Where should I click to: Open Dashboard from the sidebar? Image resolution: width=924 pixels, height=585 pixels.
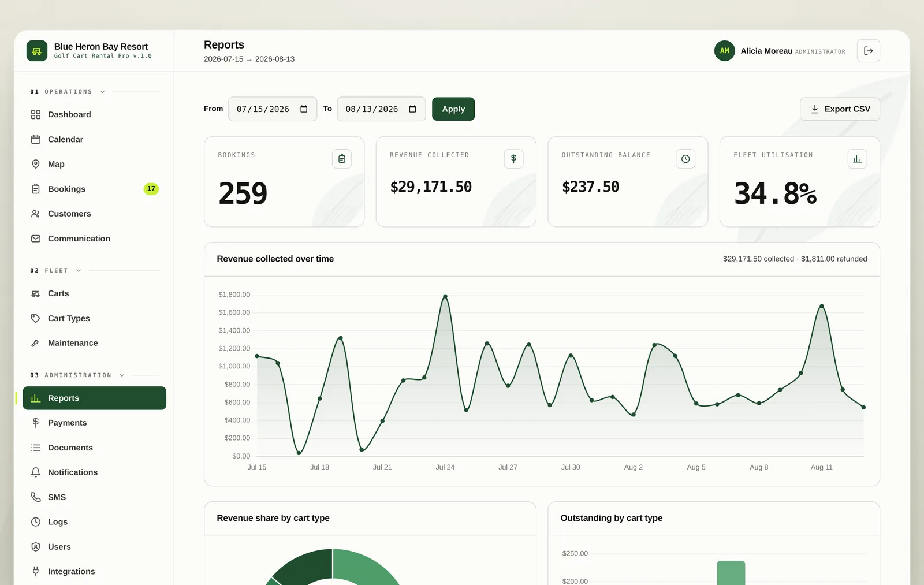tap(94, 114)
